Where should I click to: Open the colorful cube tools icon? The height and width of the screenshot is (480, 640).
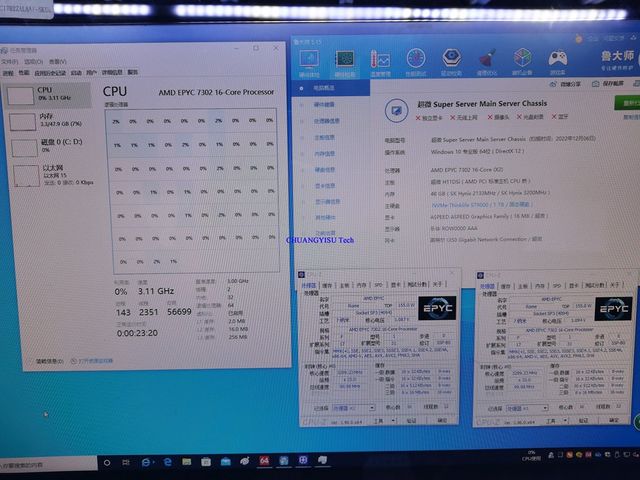coord(522,58)
